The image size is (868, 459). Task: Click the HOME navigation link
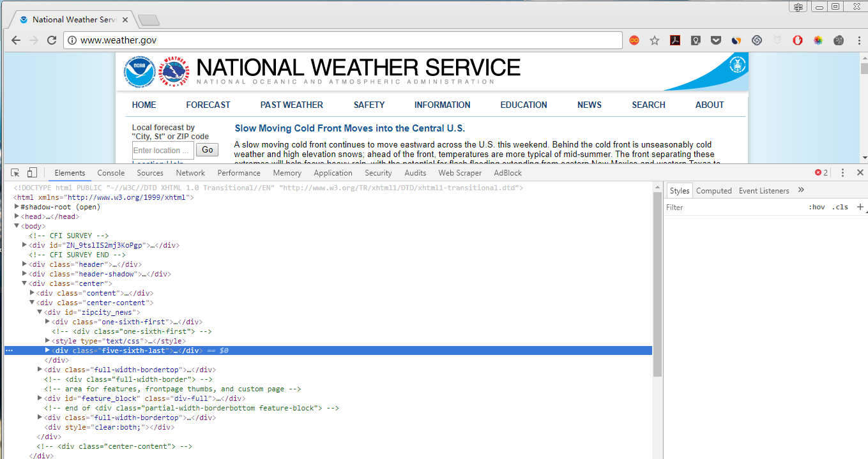pos(144,105)
